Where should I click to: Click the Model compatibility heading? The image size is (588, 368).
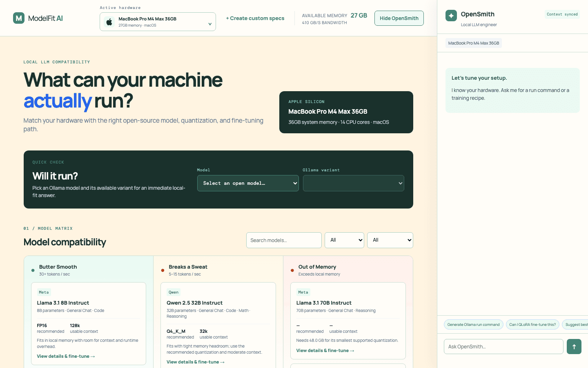(x=65, y=242)
